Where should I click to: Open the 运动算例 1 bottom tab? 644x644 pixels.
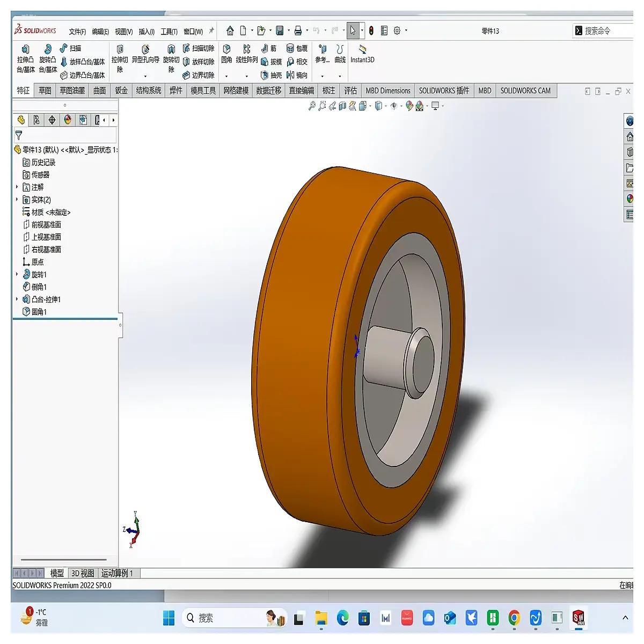[x=117, y=573]
